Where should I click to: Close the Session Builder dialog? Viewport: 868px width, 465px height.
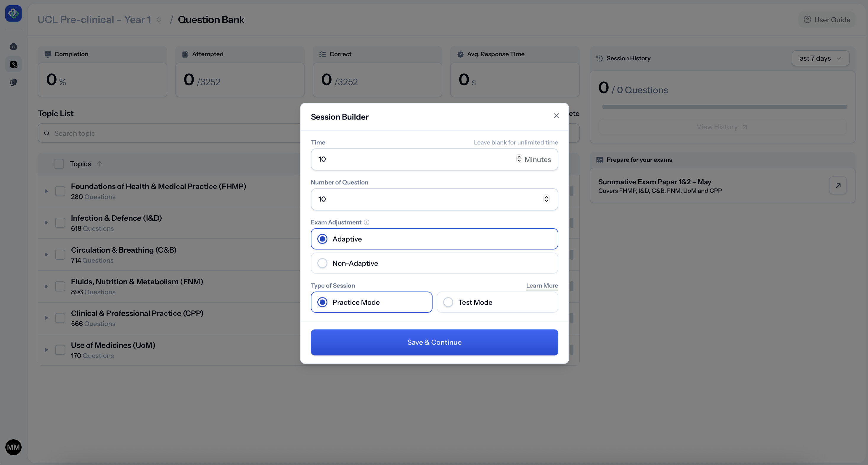556,116
